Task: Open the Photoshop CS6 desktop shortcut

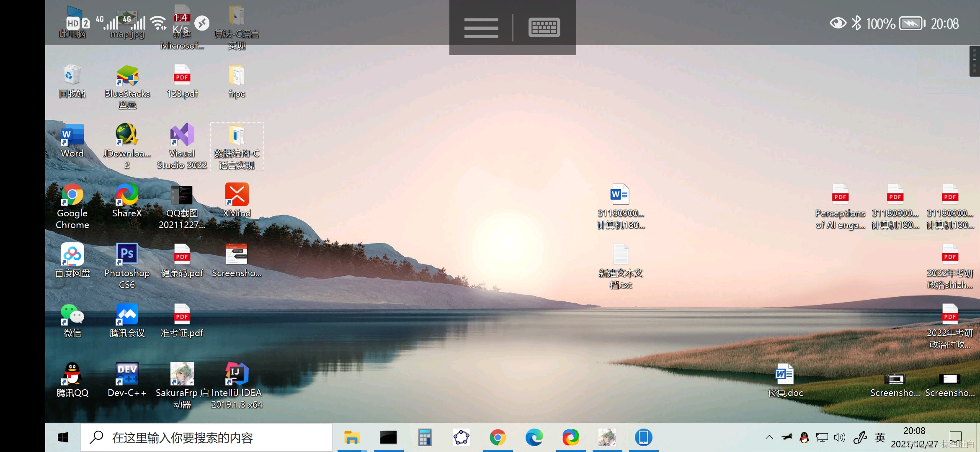Action: 127,255
